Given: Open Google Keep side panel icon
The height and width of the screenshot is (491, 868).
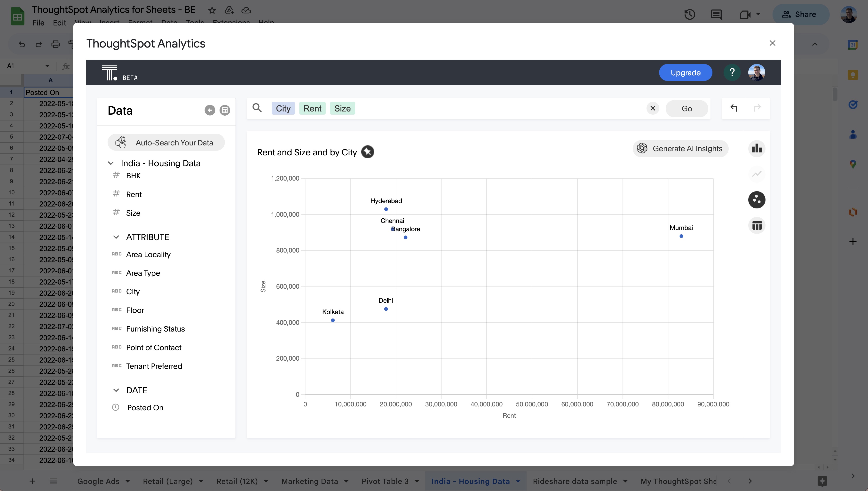Looking at the screenshot, I should pos(853,75).
